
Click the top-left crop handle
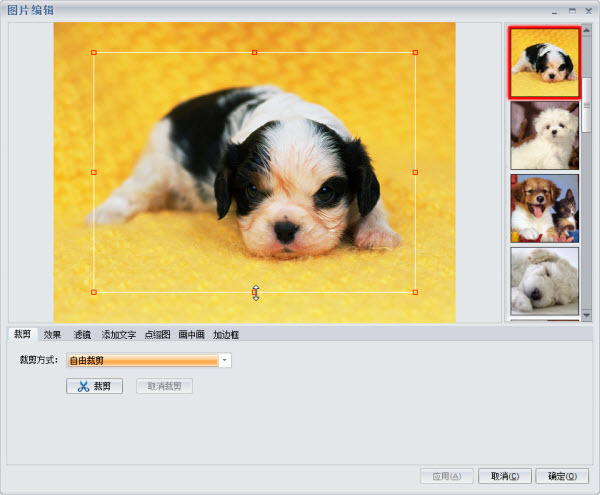[94, 52]
